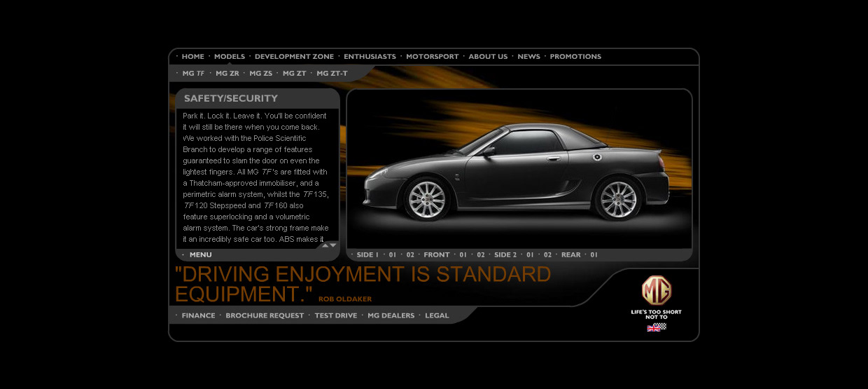Show REAR view 01

coord(594,255)
